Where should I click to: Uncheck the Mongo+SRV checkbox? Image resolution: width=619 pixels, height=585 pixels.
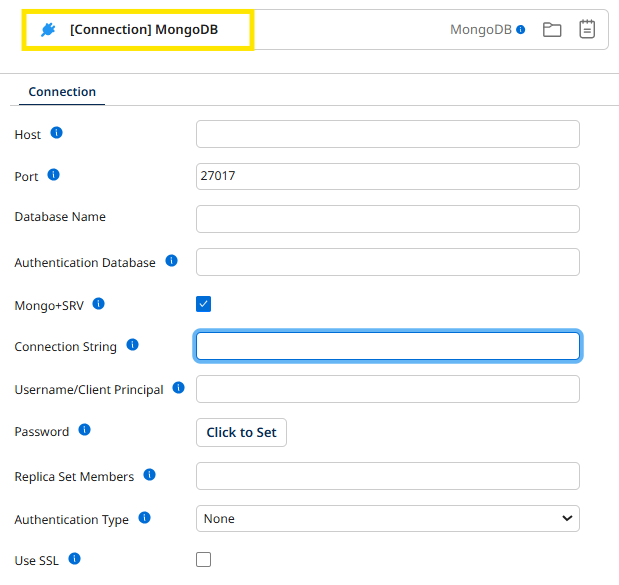click(204, 304)
